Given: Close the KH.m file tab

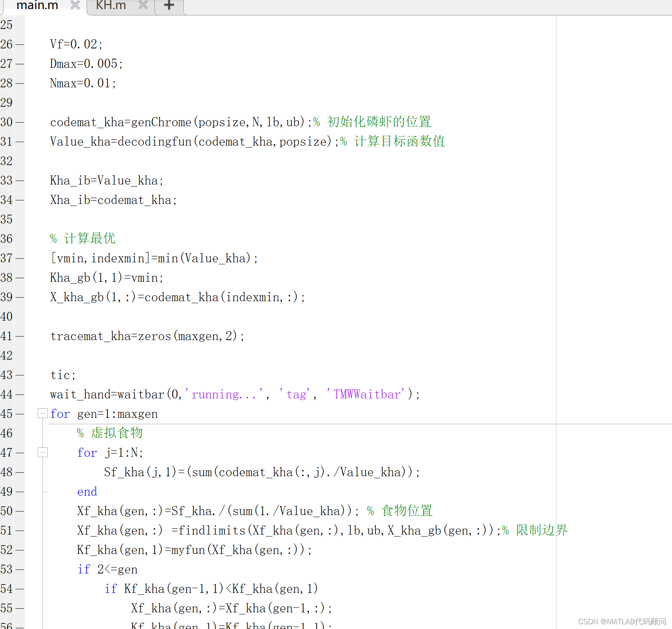Looking at the screenshot, I should (142, 5).
